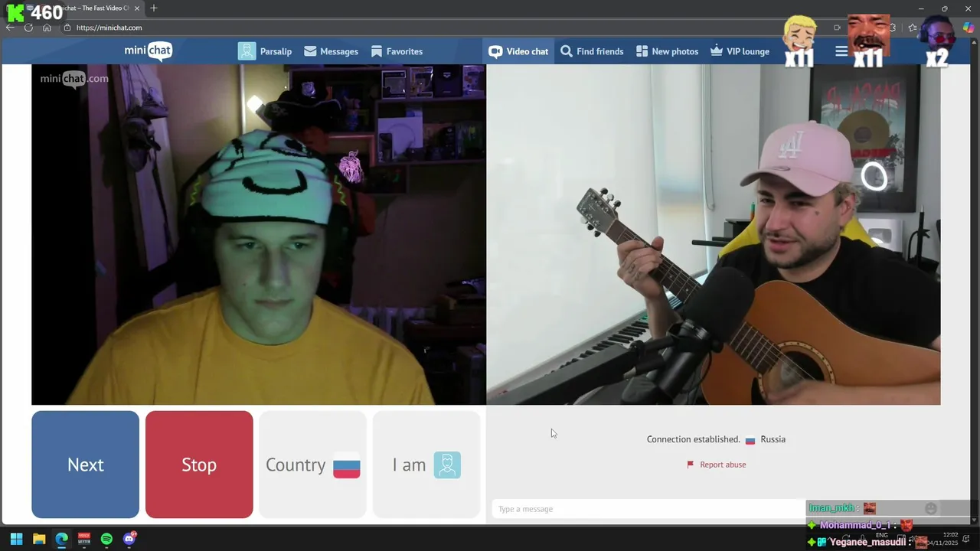
Task: Open the Copilot sidebar icon
Action: point(969,28)
